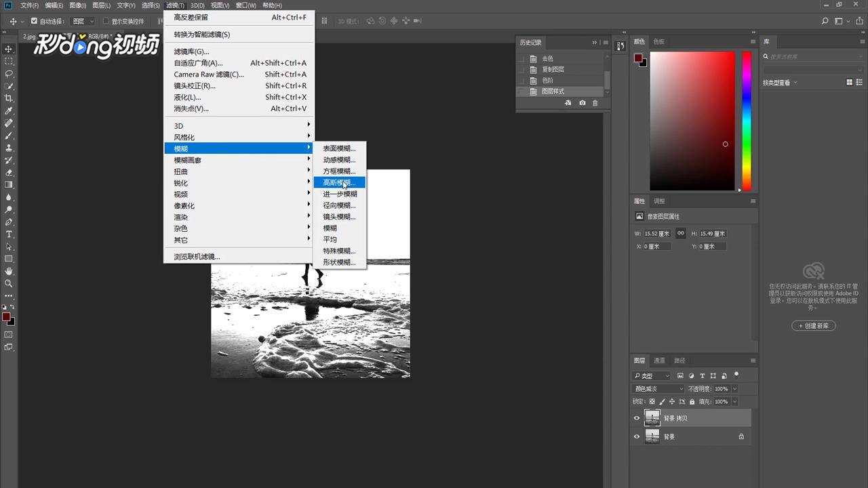Open the 文件(F) menu
Image resolution: width=868 pixels, height=488 pixels.
(30, 5)
